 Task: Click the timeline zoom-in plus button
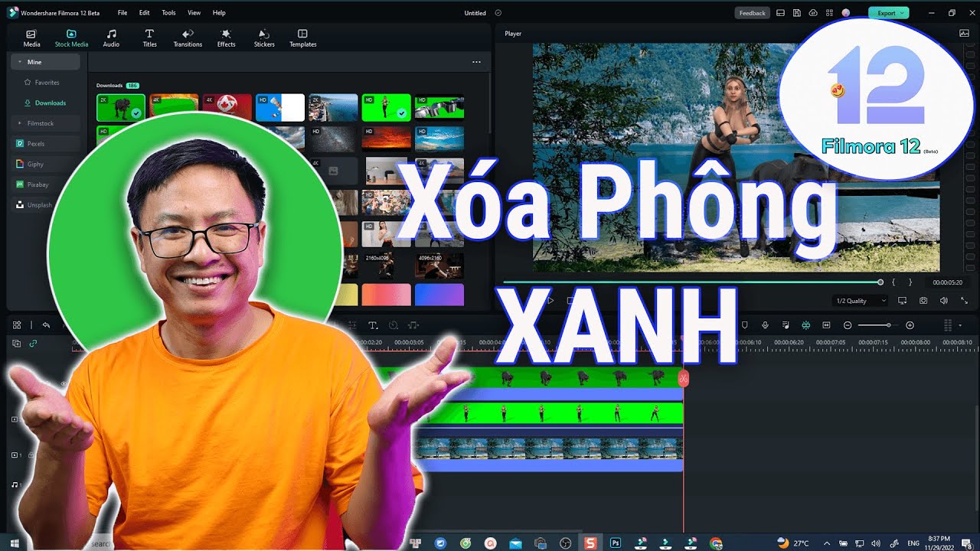tap(910, 325)
